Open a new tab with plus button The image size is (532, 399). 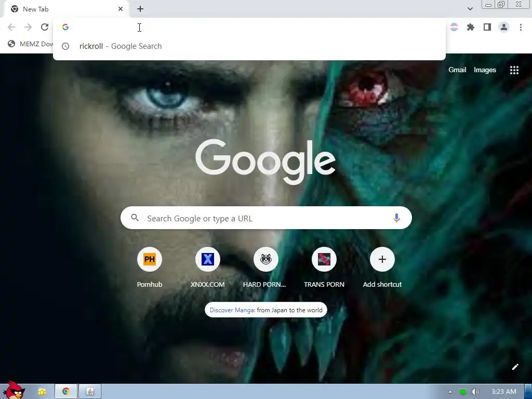pos(140,9)
